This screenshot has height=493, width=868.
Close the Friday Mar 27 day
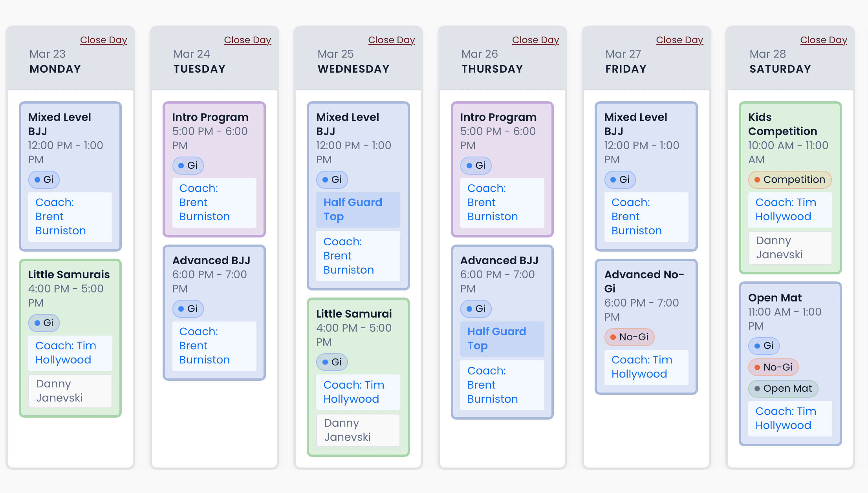(x=679, y=40)
